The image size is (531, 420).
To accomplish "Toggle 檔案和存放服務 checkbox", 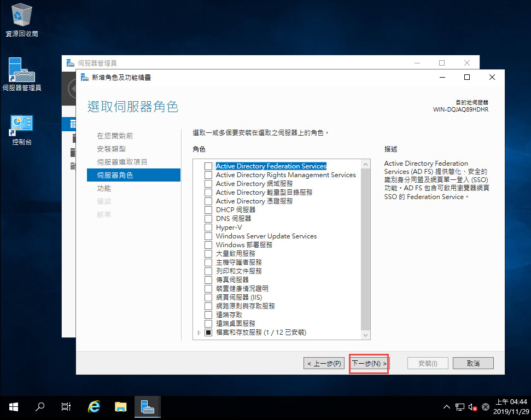I will tap(208, 332).
